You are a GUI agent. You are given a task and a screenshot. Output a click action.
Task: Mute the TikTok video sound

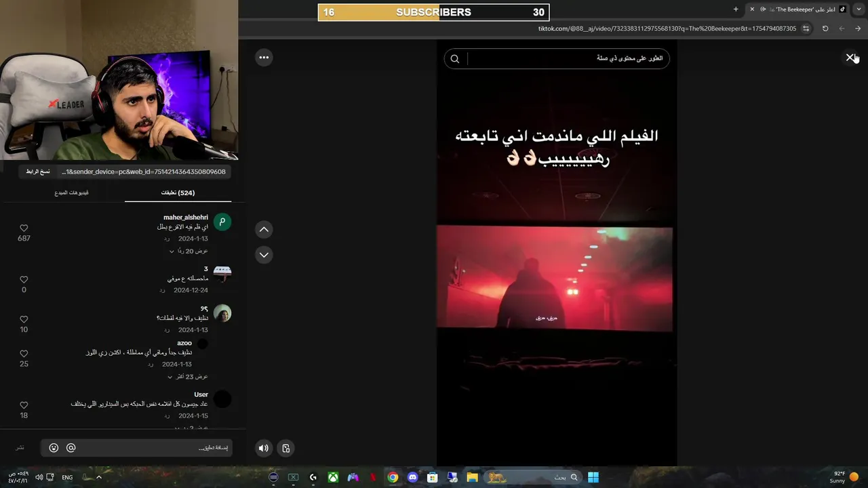264,448
